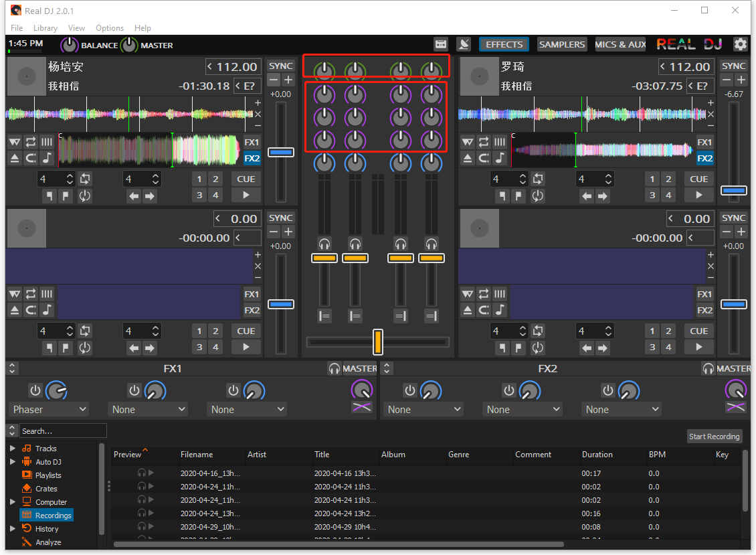Viewport: 756px width, 555px height.
Task: Eject the track from the left deck
Action: click(14, 158)
